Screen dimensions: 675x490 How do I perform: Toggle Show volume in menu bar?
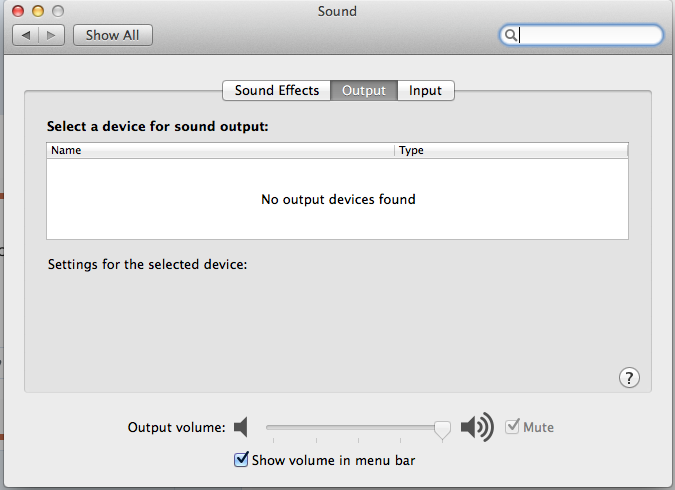[x=241, y=460]
